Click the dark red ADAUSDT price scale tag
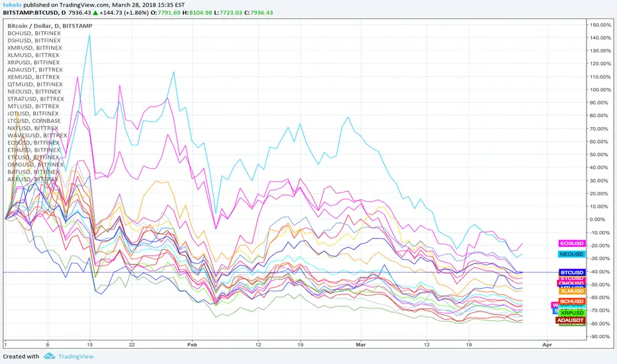 tap(571, 320)
